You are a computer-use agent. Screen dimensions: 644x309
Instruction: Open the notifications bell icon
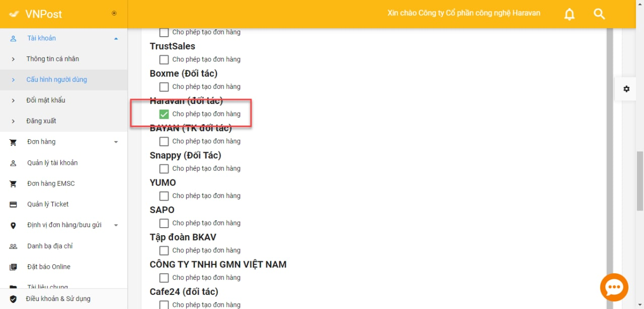(x=570, y=14)
